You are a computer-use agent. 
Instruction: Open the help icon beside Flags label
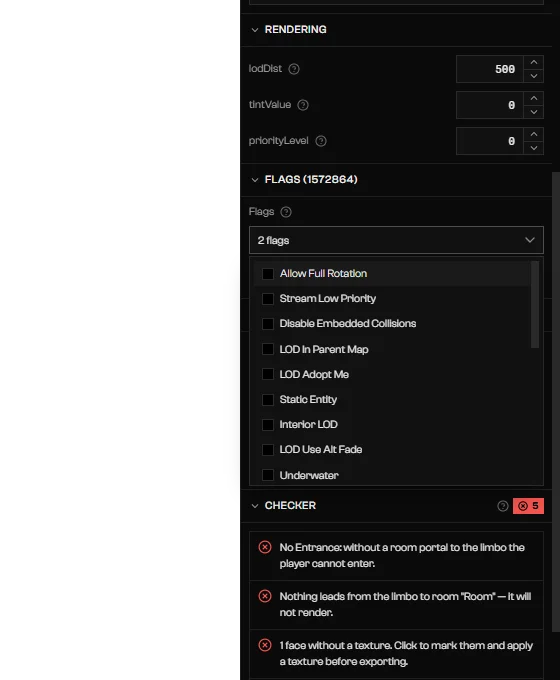pos(285,212)
